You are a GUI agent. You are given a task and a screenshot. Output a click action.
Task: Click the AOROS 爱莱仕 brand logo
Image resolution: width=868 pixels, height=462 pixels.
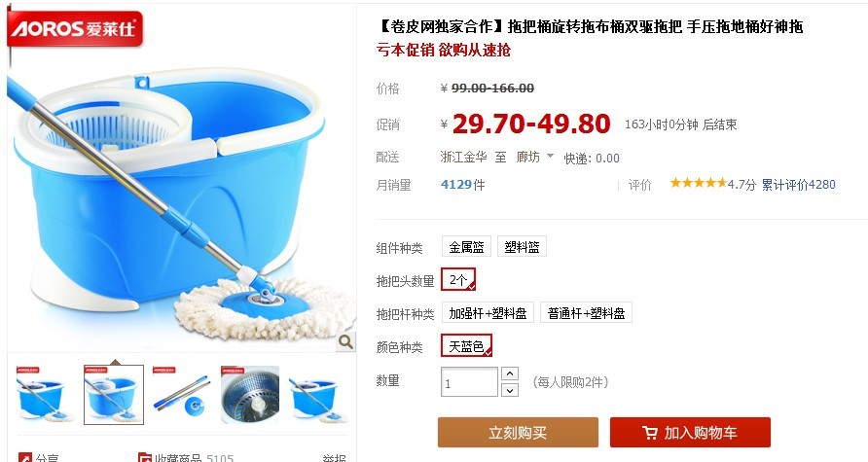[x=75, y=28]
